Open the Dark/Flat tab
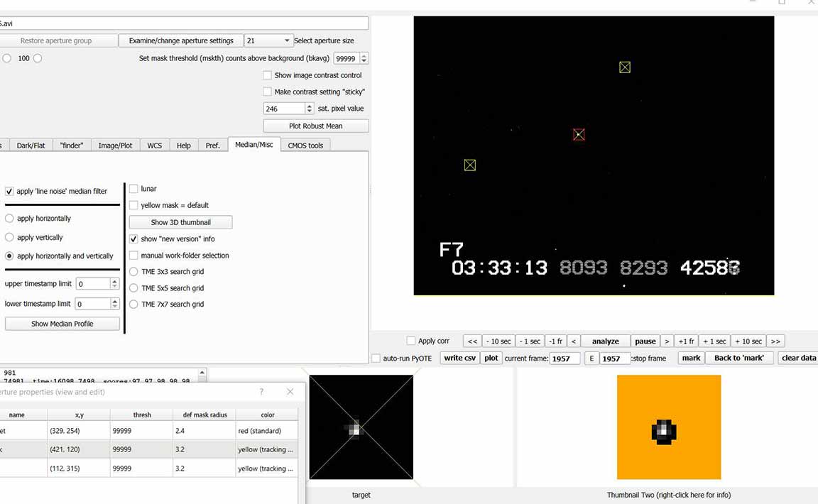Screen dimensions: 818x504 (31, 146)
